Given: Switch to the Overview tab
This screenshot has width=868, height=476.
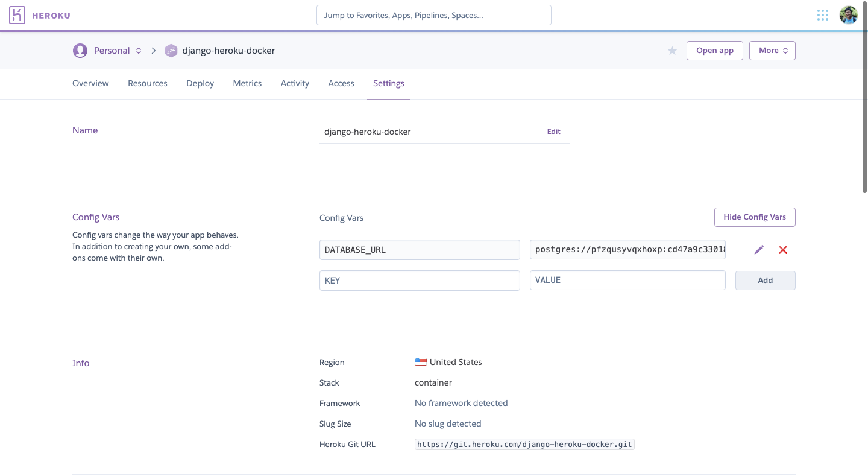Looking at the screenshot, I should (x=90, y=84).
